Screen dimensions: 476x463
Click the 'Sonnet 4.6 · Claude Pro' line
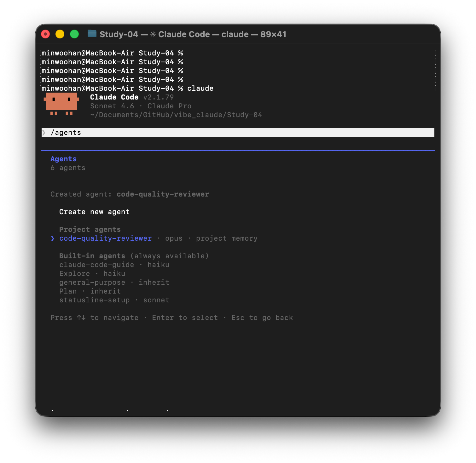point(141,106)
